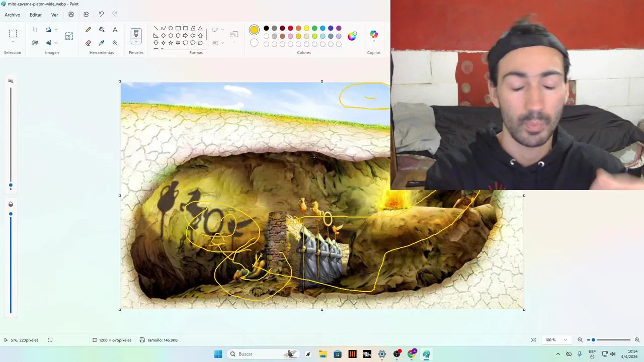
Task: Click the Share icon
Action: tap(86, 15)
